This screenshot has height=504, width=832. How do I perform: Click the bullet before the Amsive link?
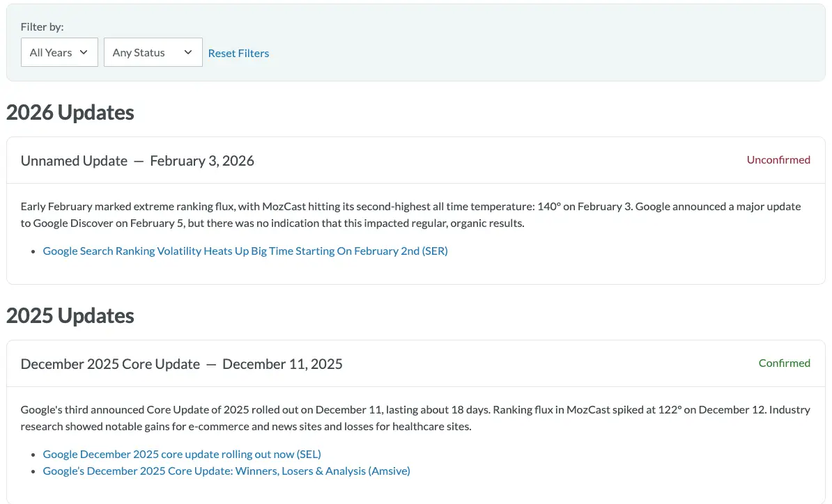tap(33, 471)
